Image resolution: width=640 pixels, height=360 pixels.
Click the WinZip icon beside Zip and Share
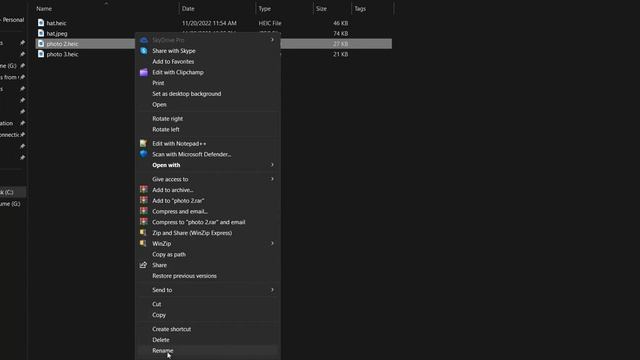pyautogui.click(x=143, y=233)
